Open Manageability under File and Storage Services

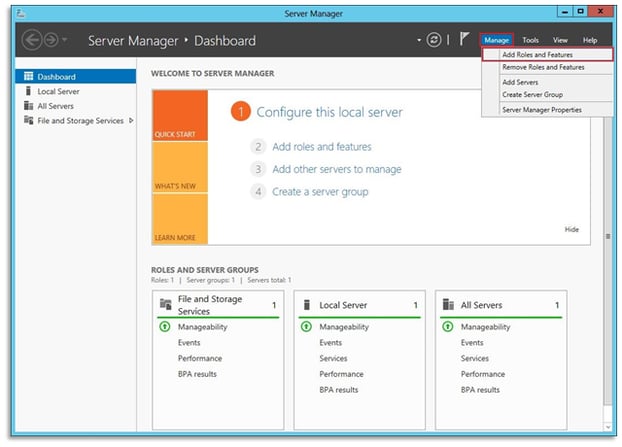tap(202, 327)
